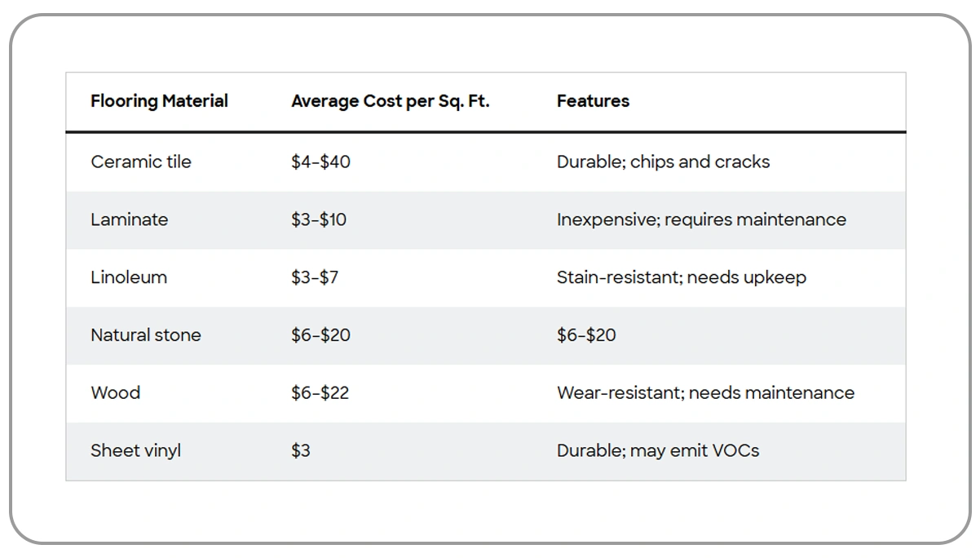Select the 'Durable; chips and cracks' cell
The width and height of the screenshot is (980, 558).
(x=663, y=162)
